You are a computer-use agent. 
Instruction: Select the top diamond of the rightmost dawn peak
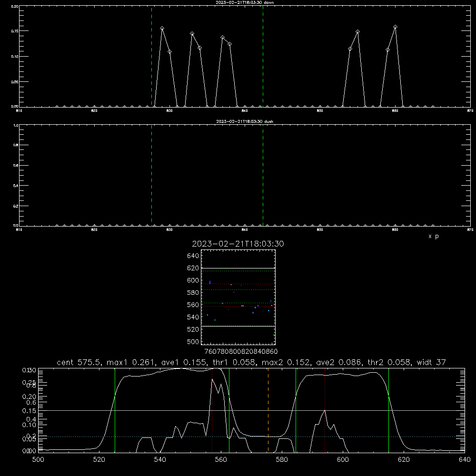395,27
